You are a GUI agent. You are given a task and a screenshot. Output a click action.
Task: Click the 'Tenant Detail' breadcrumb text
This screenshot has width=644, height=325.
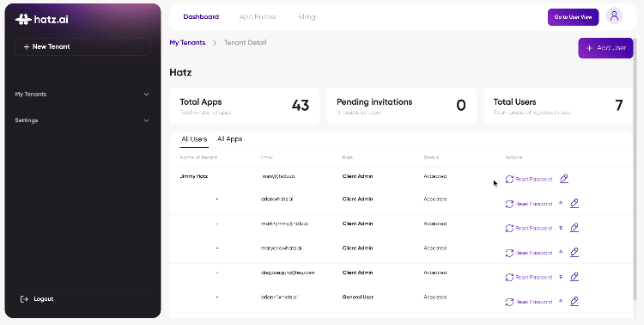tap(246, 42)
